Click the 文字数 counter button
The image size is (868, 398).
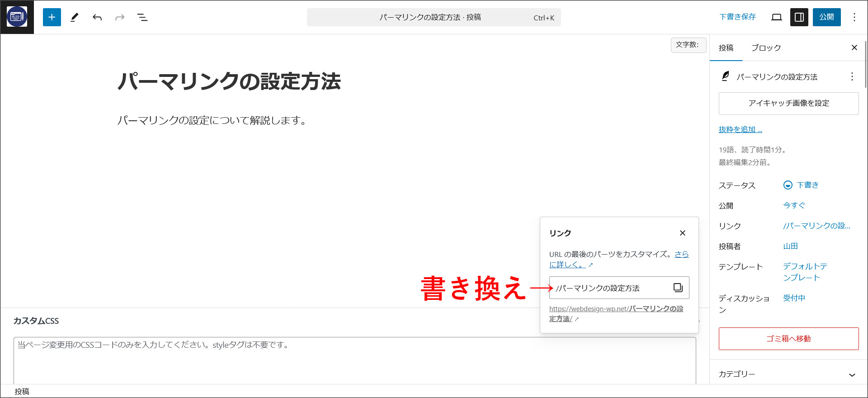(x=688, y=45)
